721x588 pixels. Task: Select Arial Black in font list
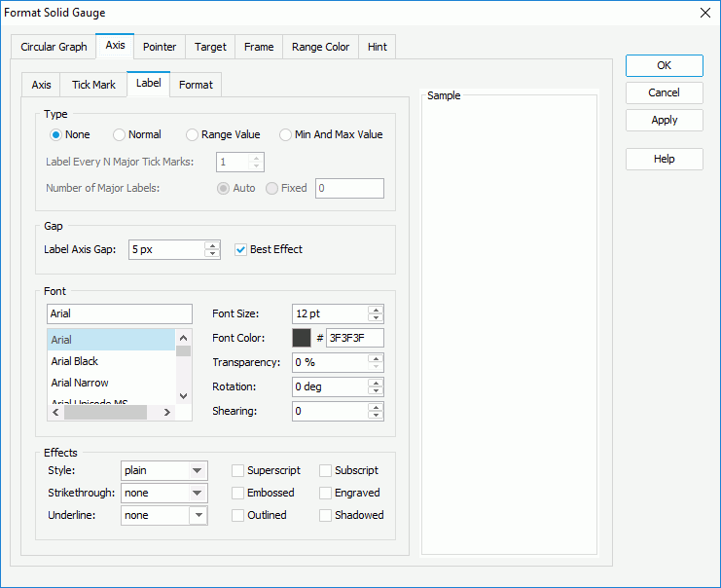click(75, 361)
